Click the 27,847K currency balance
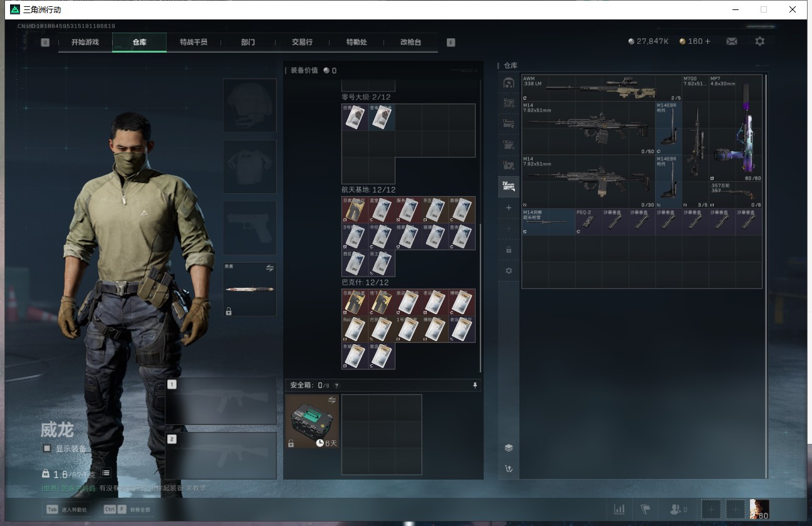The image size is (812, 526). (x=648, y=41)
